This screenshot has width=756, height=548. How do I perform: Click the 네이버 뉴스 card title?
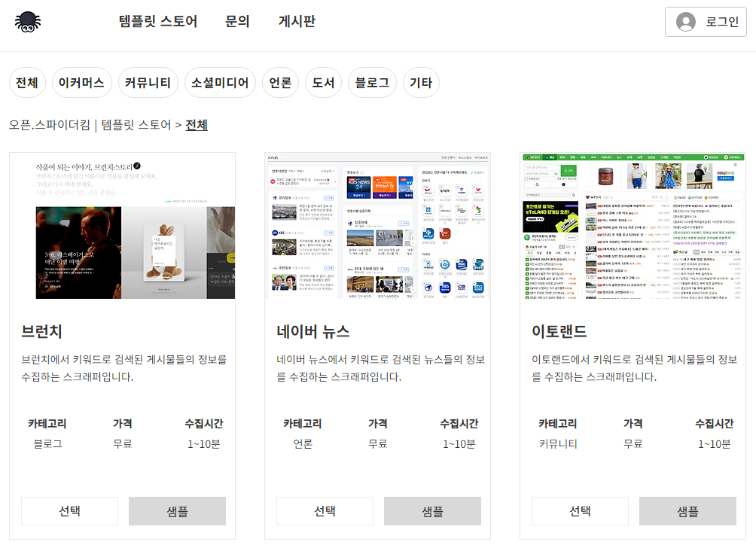[313, 332]
